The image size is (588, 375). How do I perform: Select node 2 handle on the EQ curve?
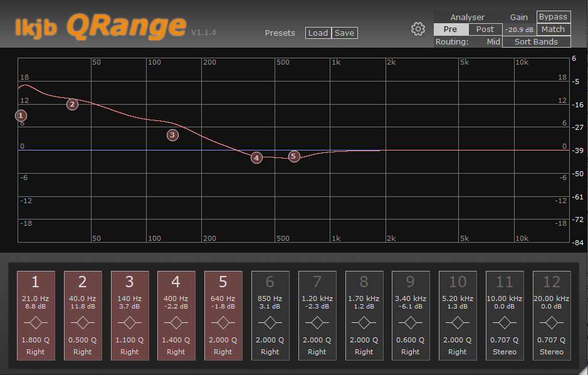coord(71,104)
